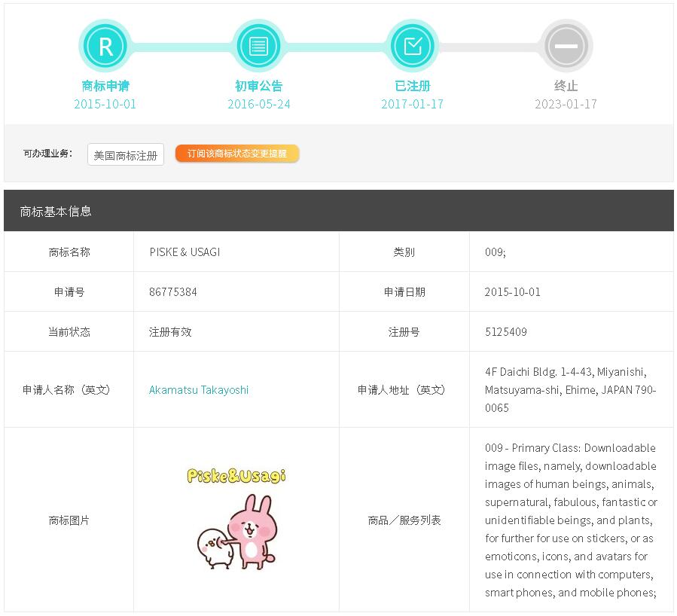Viewport: 677px width, 616px height.
Task: Click the 注册有效 status value
Action: point(170,332)
